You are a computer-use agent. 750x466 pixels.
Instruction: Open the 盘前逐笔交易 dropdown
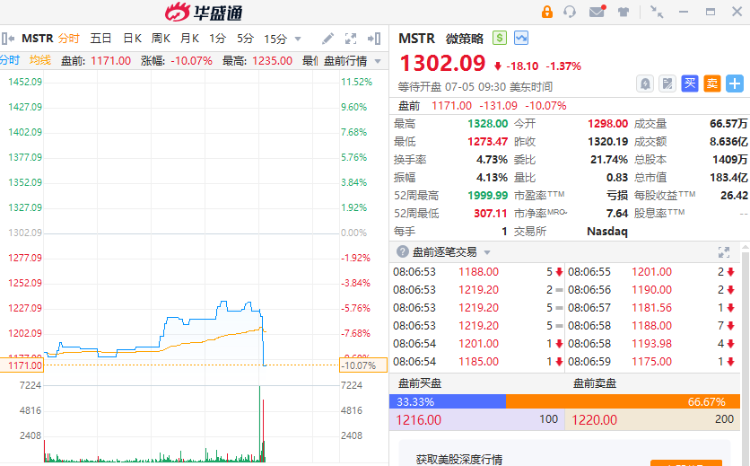[x=451, y=252]
